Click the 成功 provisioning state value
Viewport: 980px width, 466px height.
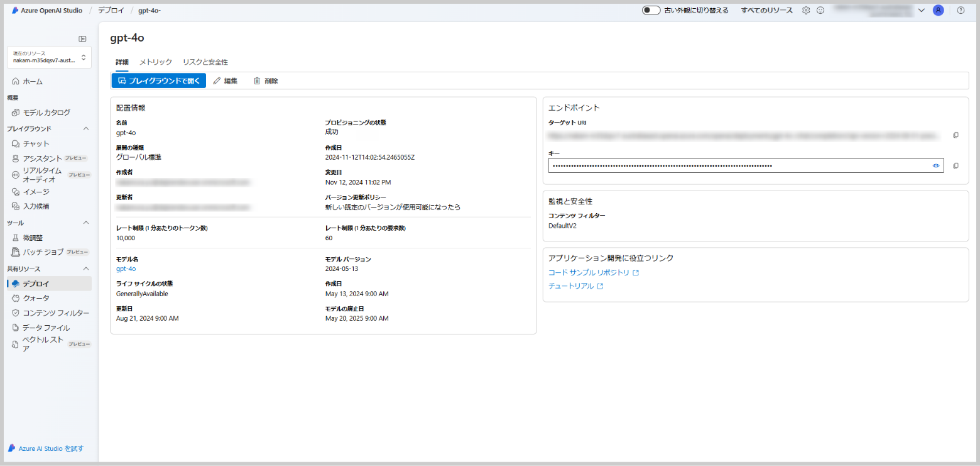pyautogui.click(x=332, y=132)
